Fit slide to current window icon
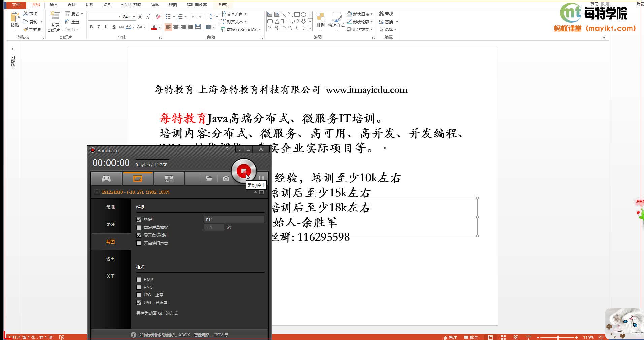Viewport: 644px width, 340px height. coord(601,337)
